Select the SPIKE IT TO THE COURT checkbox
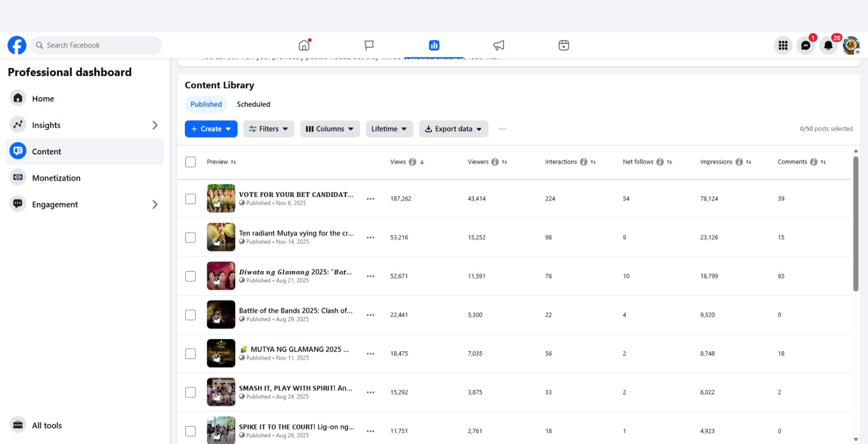This screenshot has width=868, height=444. click(190, 431)
